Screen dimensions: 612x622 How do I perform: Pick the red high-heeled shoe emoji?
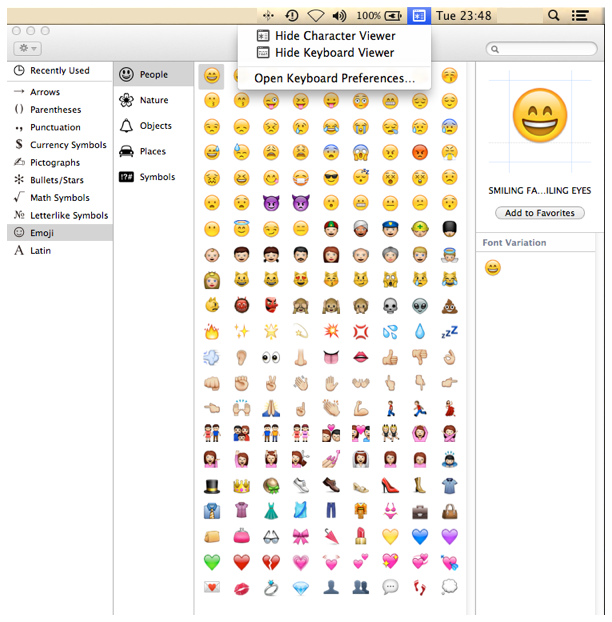coord(390,485)
